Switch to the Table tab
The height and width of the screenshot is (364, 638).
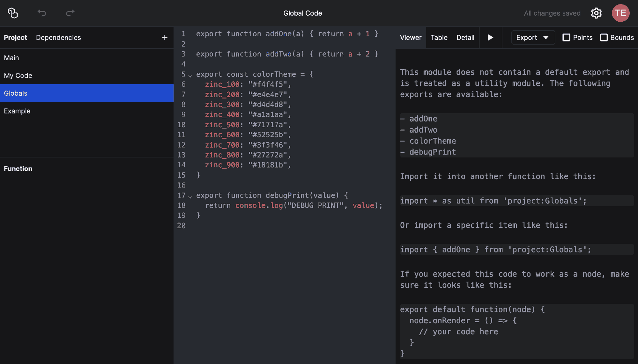pyautogui.click(x=439, y=38)
